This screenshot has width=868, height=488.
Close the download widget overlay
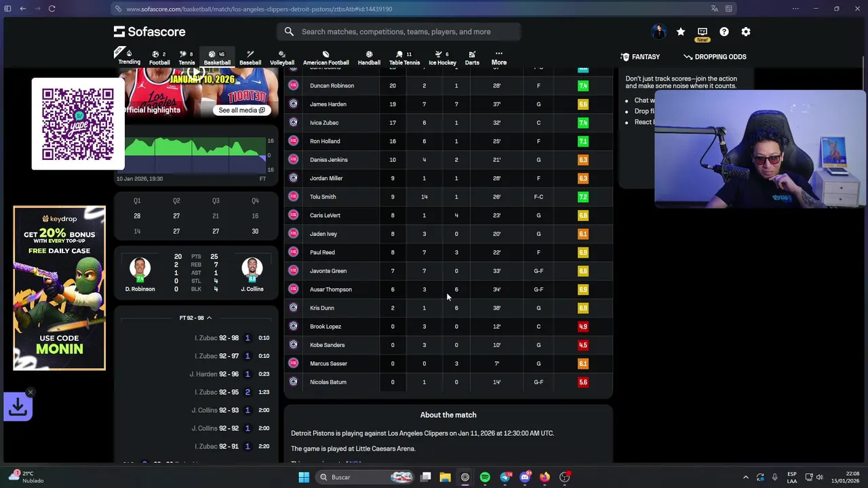(31, 392)
